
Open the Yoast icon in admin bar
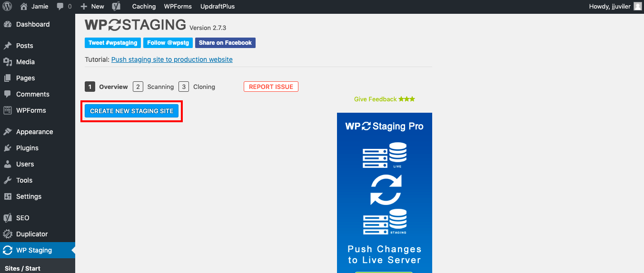116,7
